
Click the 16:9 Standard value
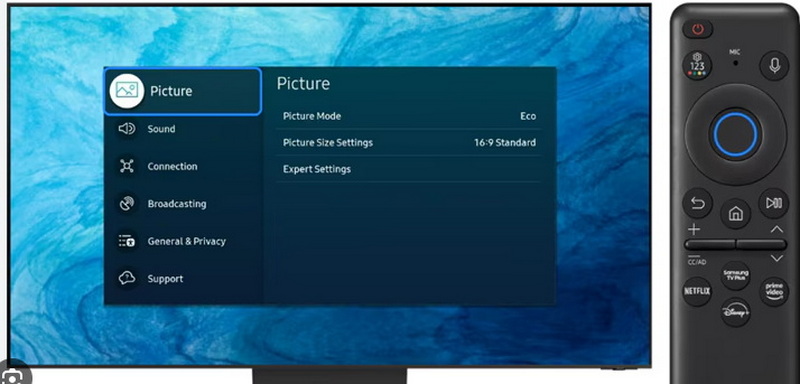pos(505,143)
